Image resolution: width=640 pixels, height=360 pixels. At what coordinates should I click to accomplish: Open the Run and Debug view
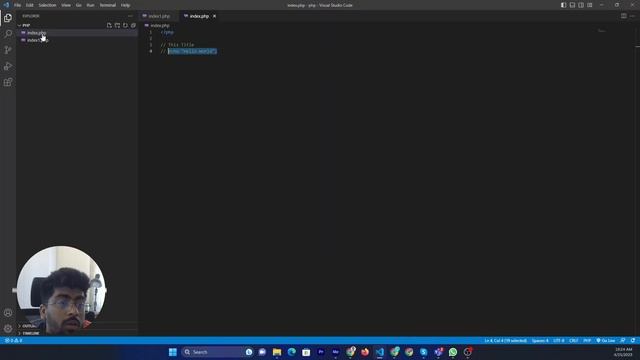(x=8, y=66)
